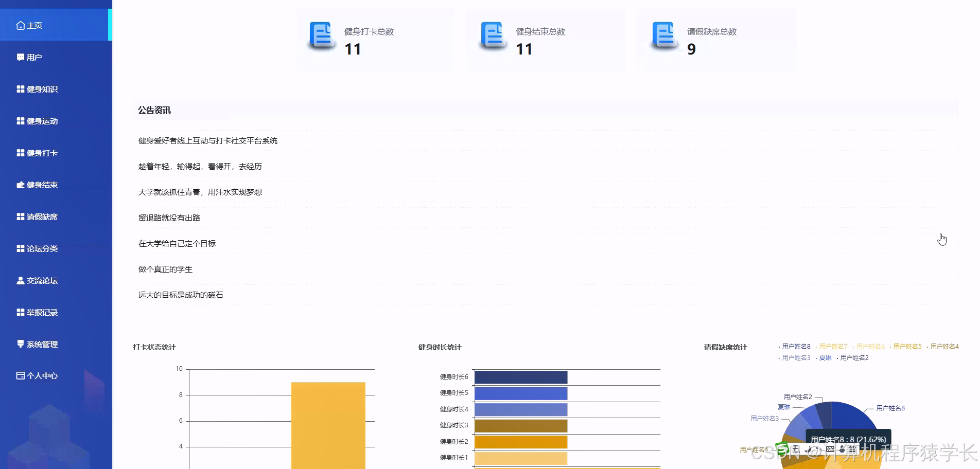
Task: Open announcement 留退路就没有出路
Action: point(169,218)
